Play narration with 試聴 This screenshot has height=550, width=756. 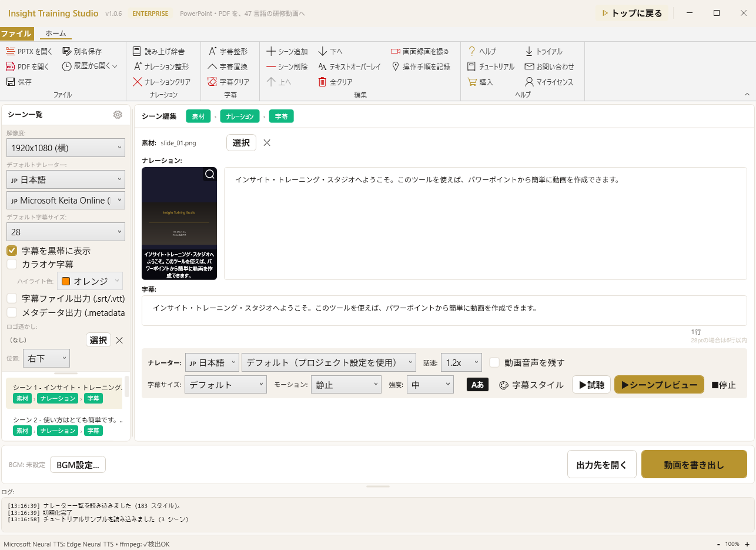(591, 385)
